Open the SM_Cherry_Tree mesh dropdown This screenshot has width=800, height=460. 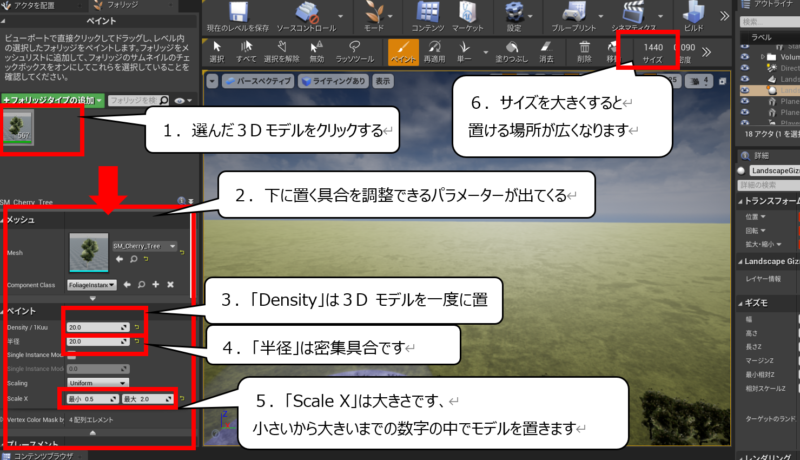(x=144, y=246)
